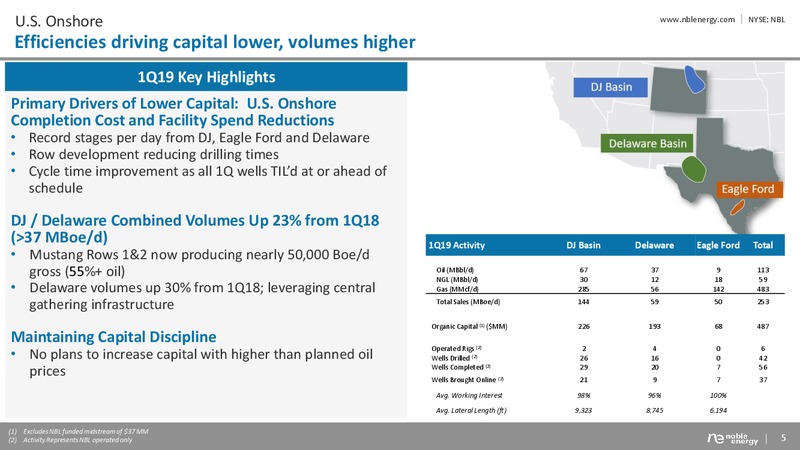
Task: Click the green Delaware Basin map label
Action: (647, 143)
